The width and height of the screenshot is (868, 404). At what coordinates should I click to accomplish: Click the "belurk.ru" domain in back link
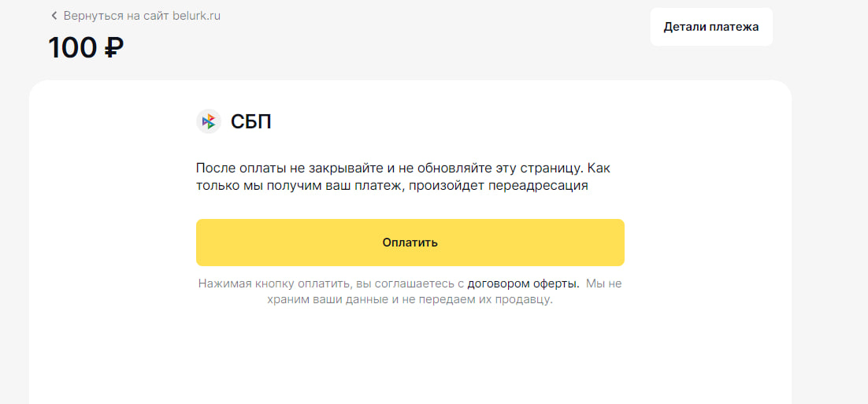tap(196, 16)
